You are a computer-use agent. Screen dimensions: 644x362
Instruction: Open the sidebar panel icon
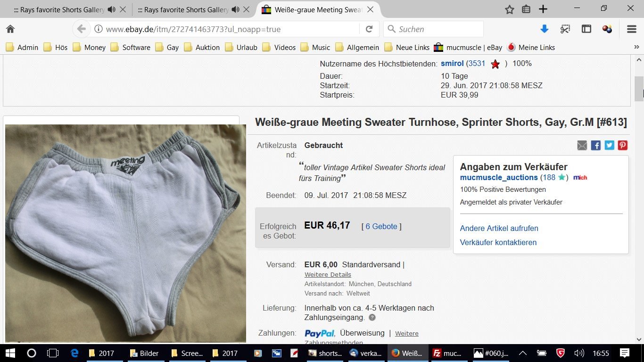(x=586, y=29)
